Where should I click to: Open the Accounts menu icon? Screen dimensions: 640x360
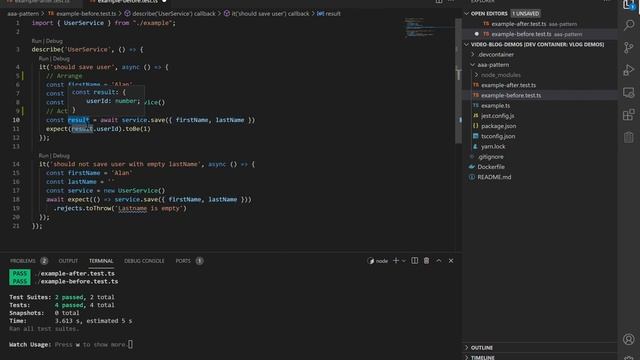pyautogui.click(x=629, y=339)
